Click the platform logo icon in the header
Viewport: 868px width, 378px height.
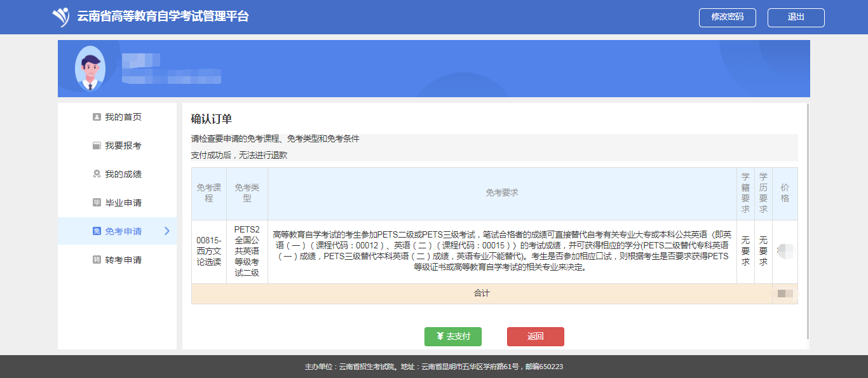[x=61, y=17]
